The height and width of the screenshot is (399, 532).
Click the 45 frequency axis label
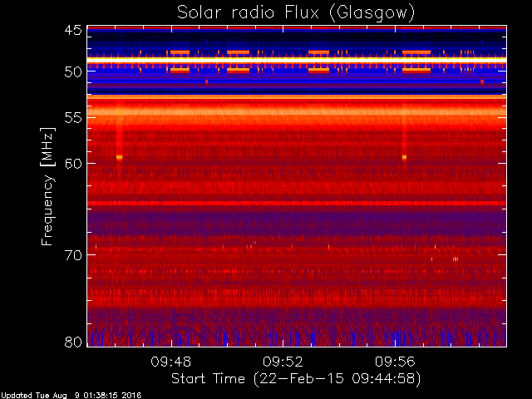[x=73, y=31]
